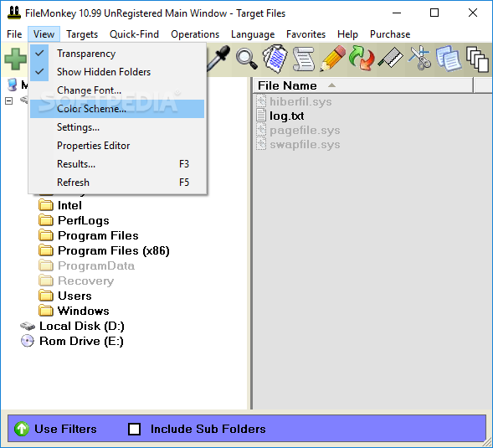This screenshot has height=448, width=493.
Task: Click the pencil rename icon
Action: tap(332, 59)
